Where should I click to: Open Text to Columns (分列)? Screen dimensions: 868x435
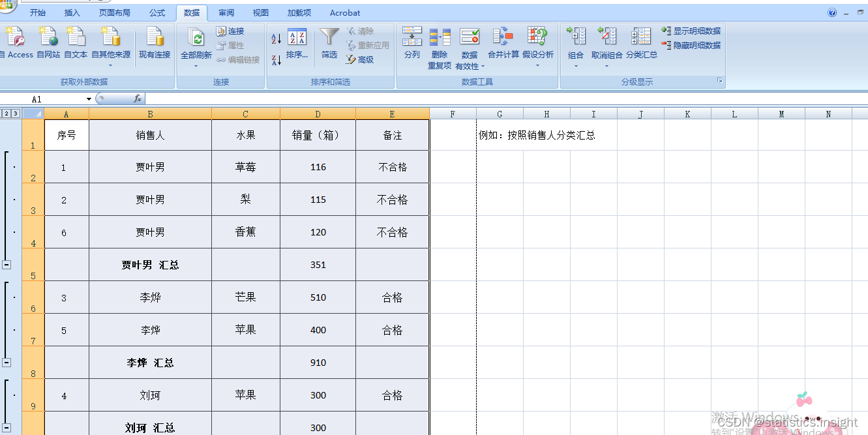(x=412, y=43)
